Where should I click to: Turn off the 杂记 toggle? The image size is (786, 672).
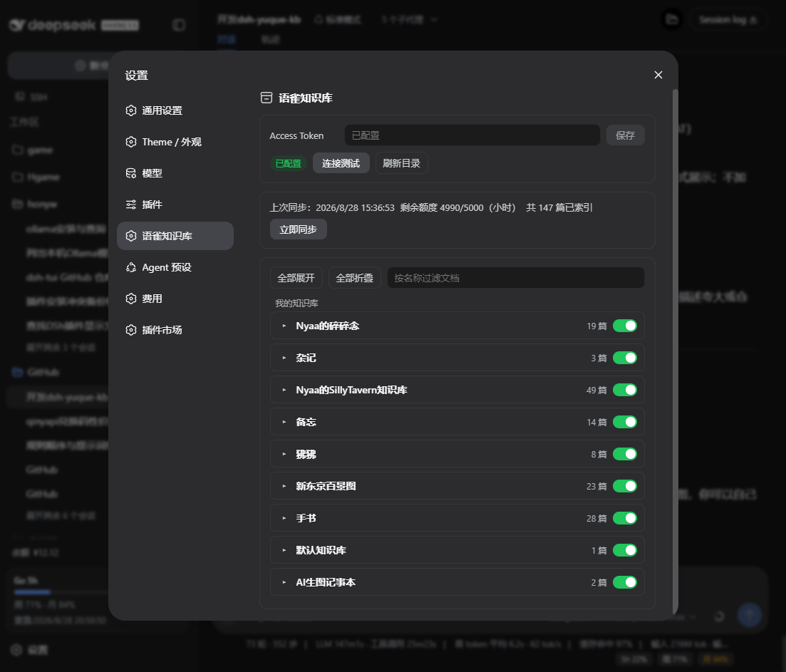click(x=624, y=358)
